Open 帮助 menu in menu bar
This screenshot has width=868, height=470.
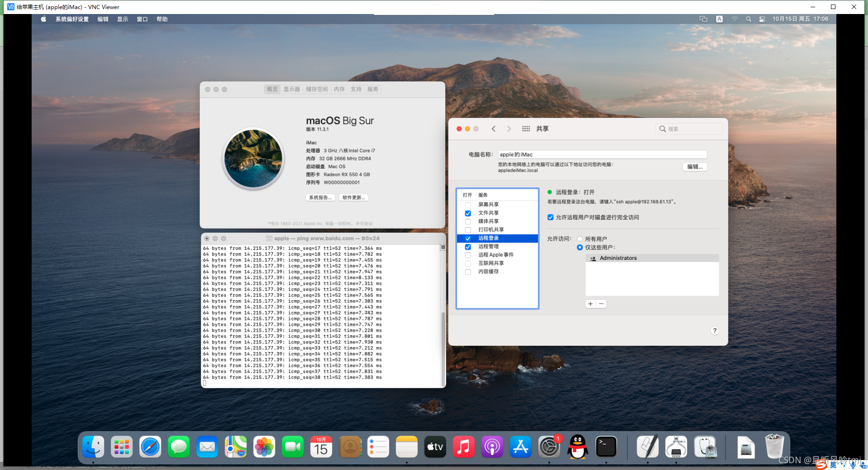(162, 19)
